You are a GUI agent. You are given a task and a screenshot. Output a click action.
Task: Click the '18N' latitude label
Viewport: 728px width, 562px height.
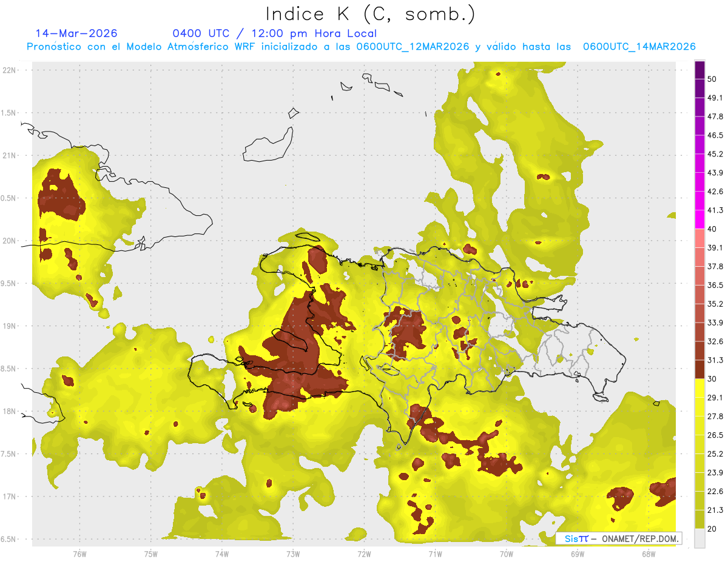pos(9,411)
